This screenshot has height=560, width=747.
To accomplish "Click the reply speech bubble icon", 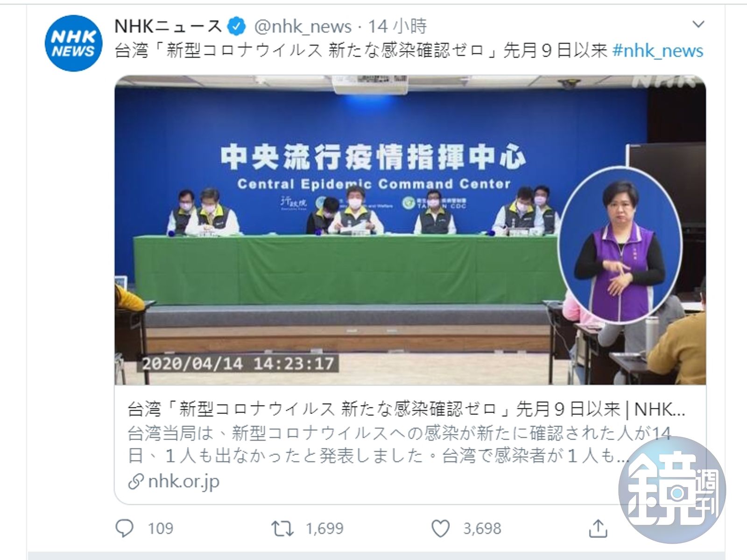I will [x=125, y=528].
